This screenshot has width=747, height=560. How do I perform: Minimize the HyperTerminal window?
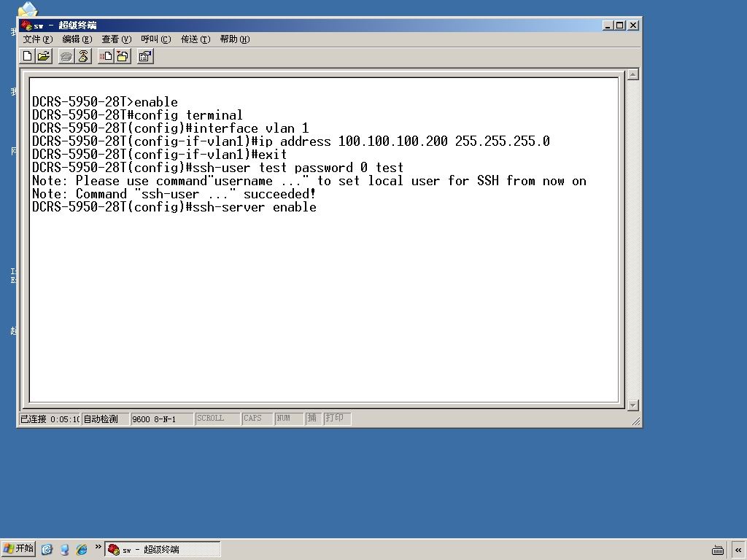[608, 26]
